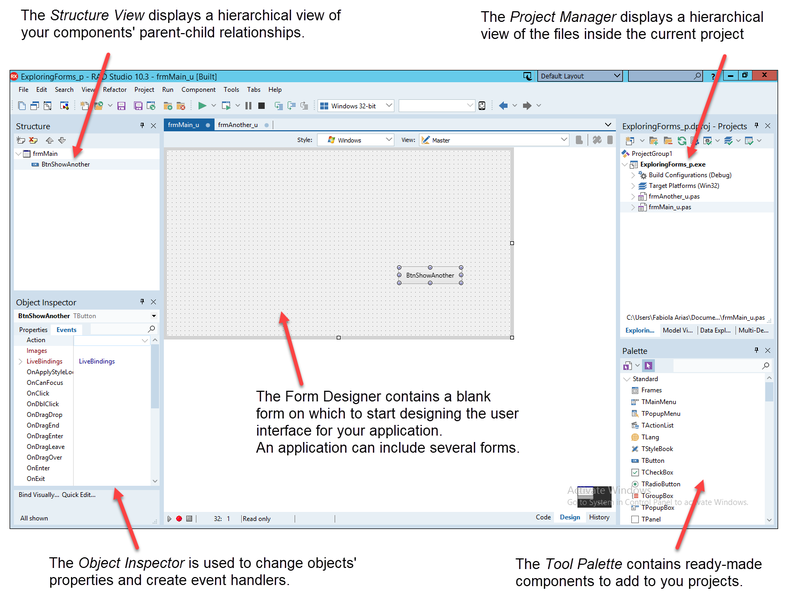Pin the Structure panel with pushpin
This screenshot has height=600, width=792.
click(142, 125)
